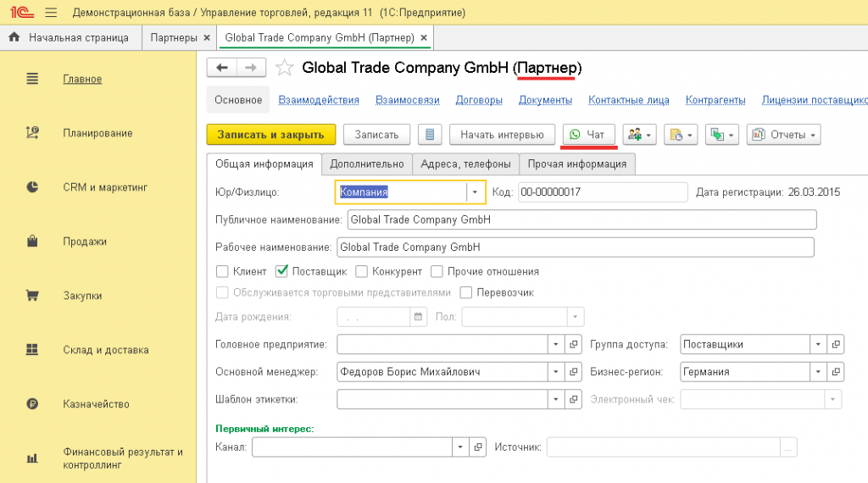Image resolution: width=868 pixels, height=483 pixels.
Task: Click the Код input field
Action: pos(603,192)
